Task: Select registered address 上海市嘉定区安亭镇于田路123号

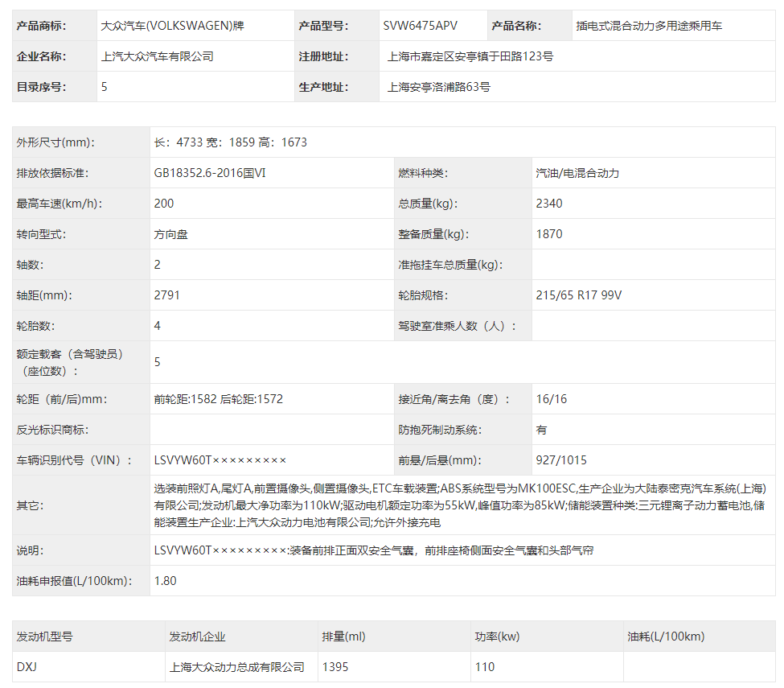Action: [x=470, y=56]
